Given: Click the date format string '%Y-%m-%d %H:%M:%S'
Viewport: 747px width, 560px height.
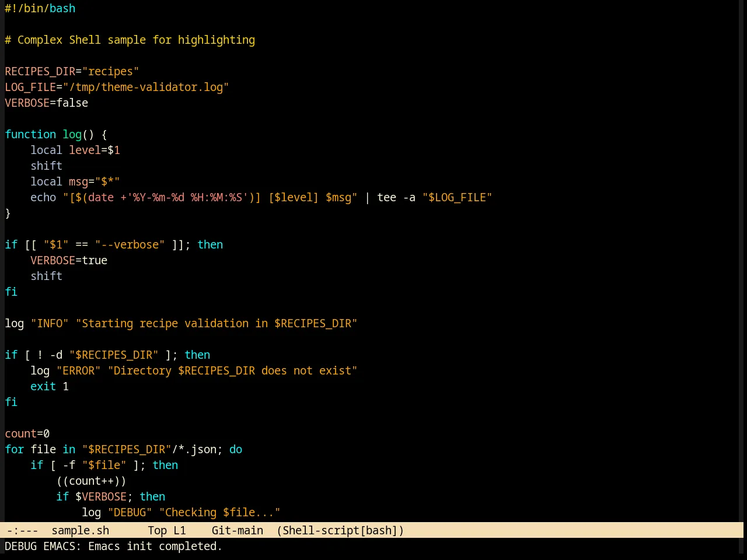Looking at the screenshot, I should 187,197.
